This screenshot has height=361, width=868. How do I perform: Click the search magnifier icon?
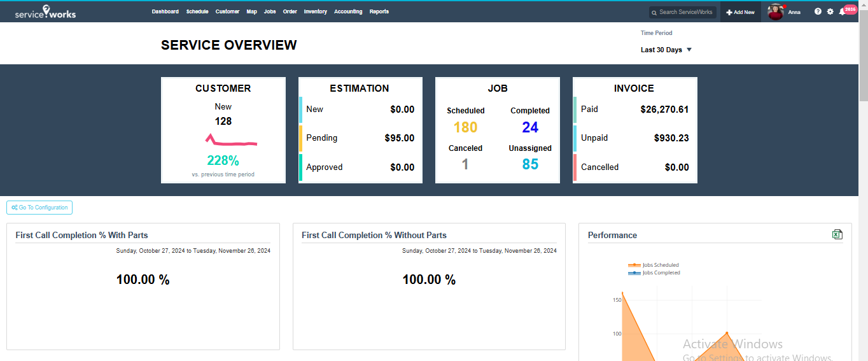tap(654, 12)
